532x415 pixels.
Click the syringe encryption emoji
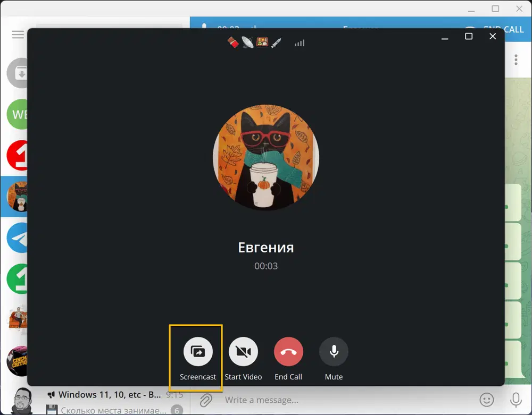point(277,43)
